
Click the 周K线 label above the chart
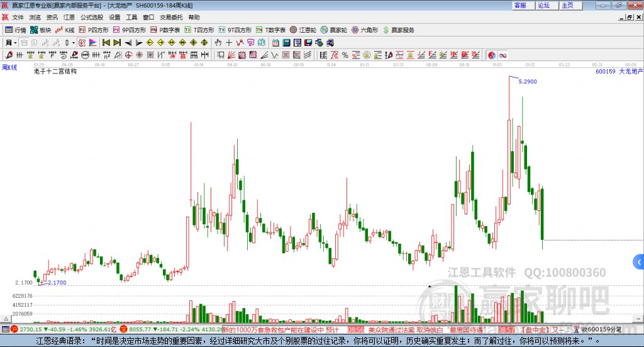tap(9, 67)
